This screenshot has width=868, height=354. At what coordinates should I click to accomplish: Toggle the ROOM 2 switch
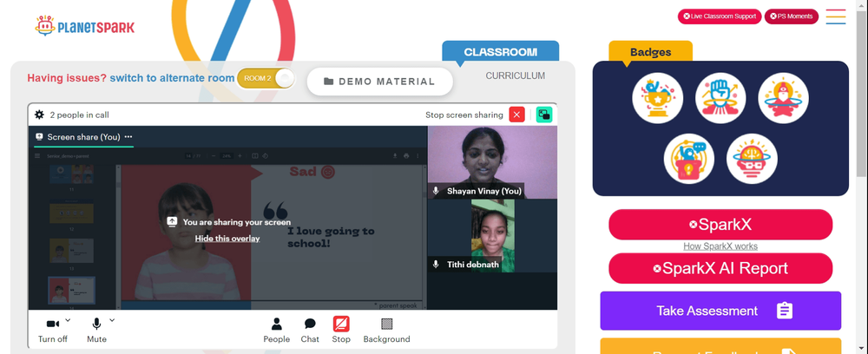point(266,78)
